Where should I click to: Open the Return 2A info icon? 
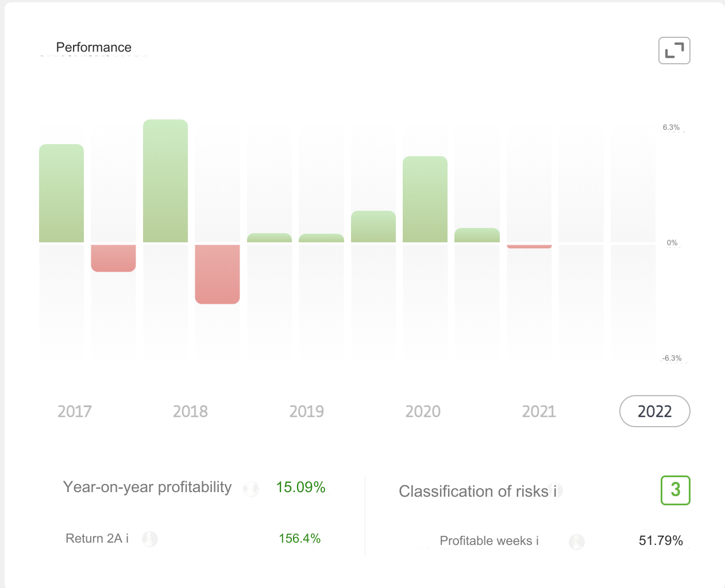[150, 539]
